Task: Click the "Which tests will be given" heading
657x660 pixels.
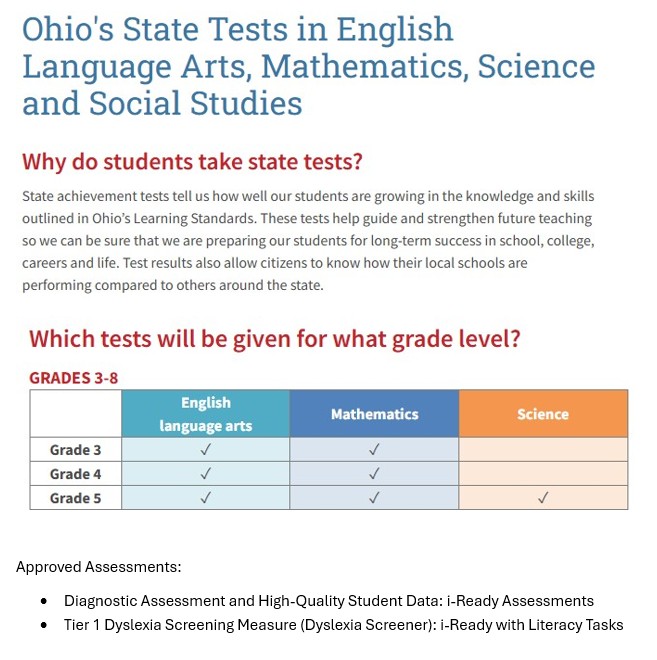Action: (x=274, y=338)
